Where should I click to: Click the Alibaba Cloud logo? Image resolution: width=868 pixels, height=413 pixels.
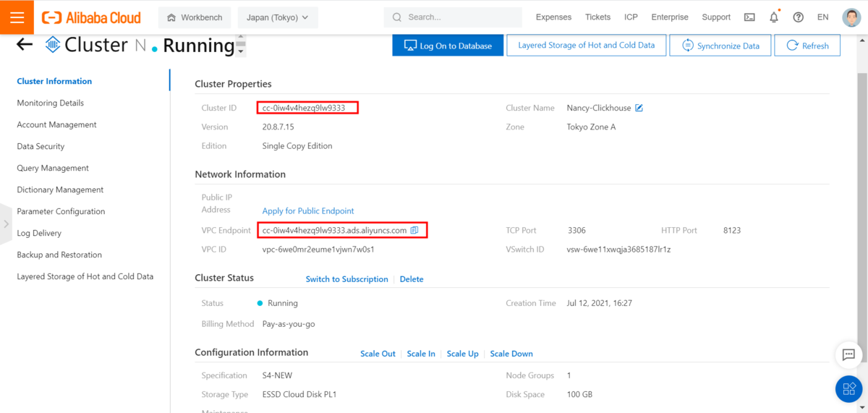tap(91, 17)
